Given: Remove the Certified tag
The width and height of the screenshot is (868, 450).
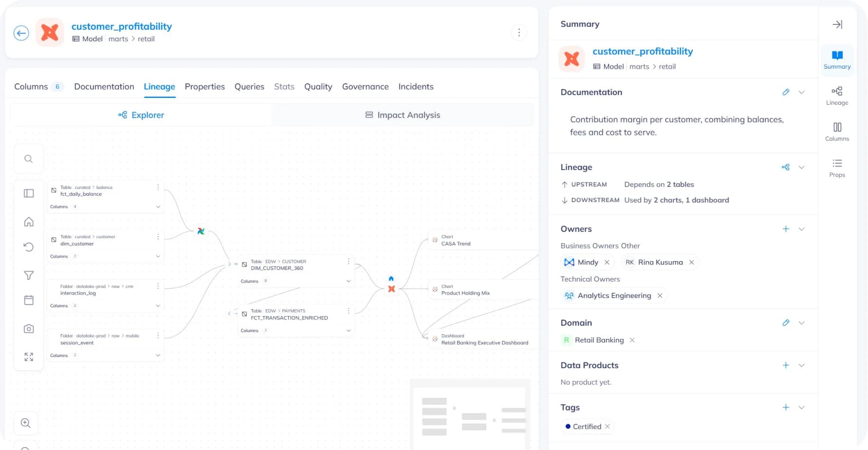Looking at the screenshot, I should pos(607,427).
